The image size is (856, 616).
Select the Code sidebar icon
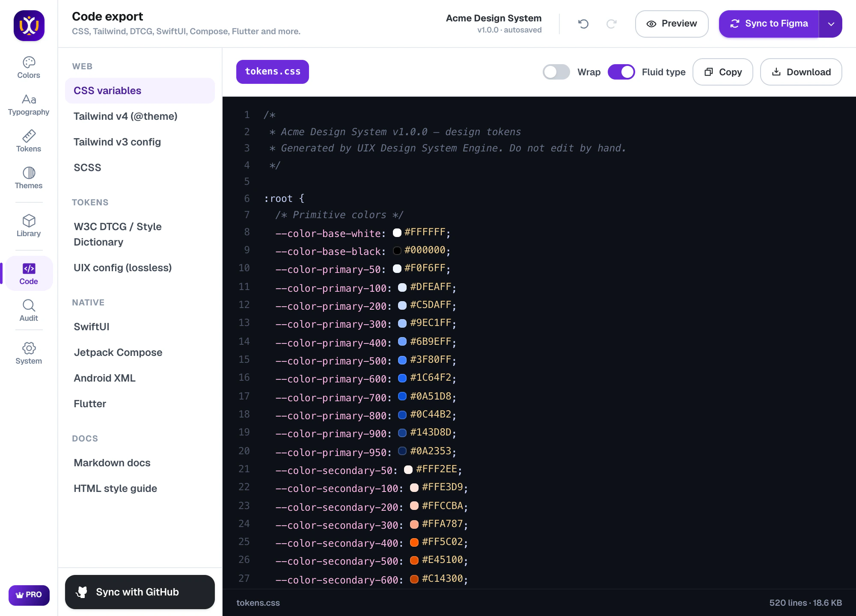click(29, 274)
